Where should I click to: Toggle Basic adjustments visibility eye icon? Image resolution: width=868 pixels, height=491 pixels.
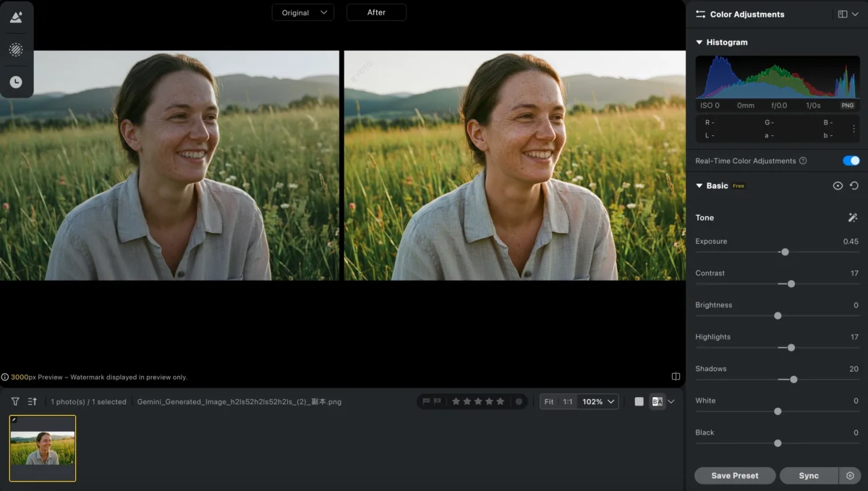(x=838, y=186)
